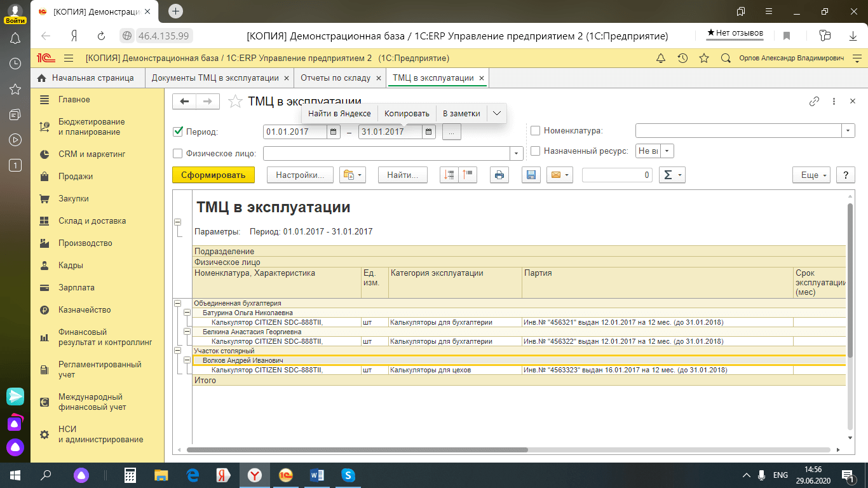Open Настройки... button
The width and height of the screenshot is (868, 488).
300,175
